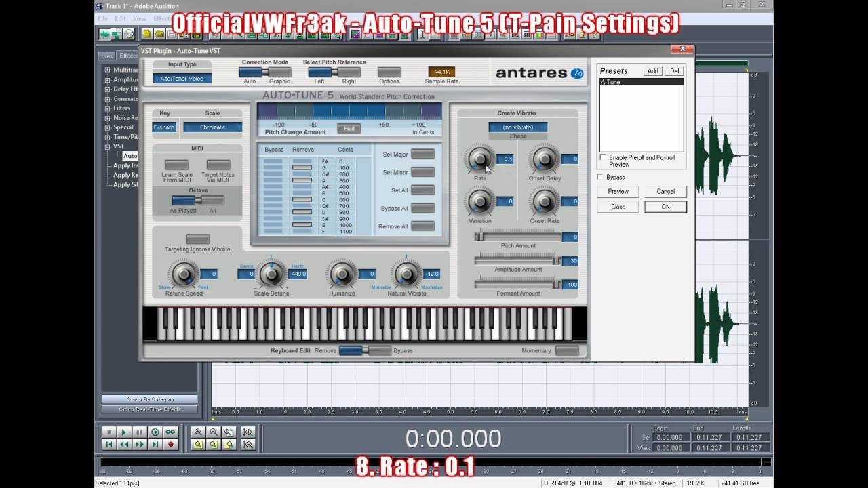Click the Fast Forward transport button

pyautogui.click(x=140, y=445)
